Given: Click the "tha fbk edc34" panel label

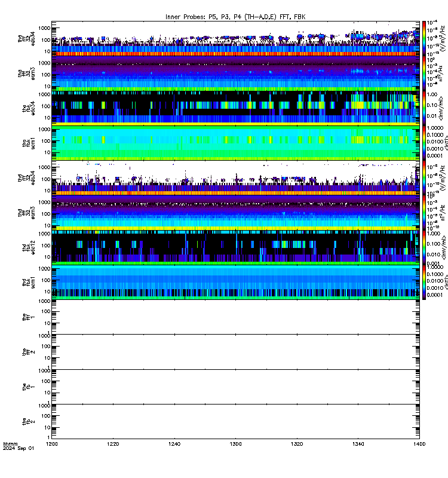Looking at the screenshot, I should tap(29, 108).
